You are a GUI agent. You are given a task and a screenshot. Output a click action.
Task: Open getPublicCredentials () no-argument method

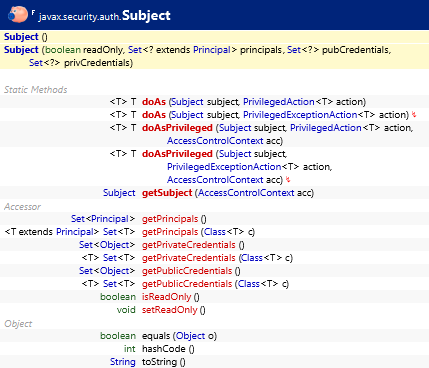coord(187,271)
